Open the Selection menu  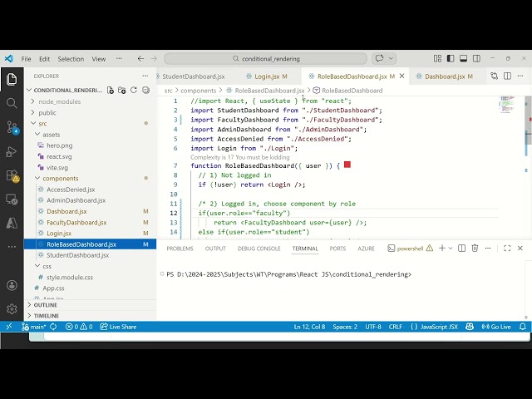coord(71,59)
